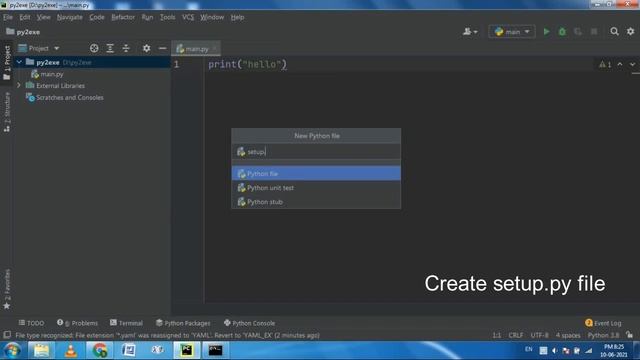640x360 pixels.
Task: Open the Refactor menu
Action: (x=123, y=17)
